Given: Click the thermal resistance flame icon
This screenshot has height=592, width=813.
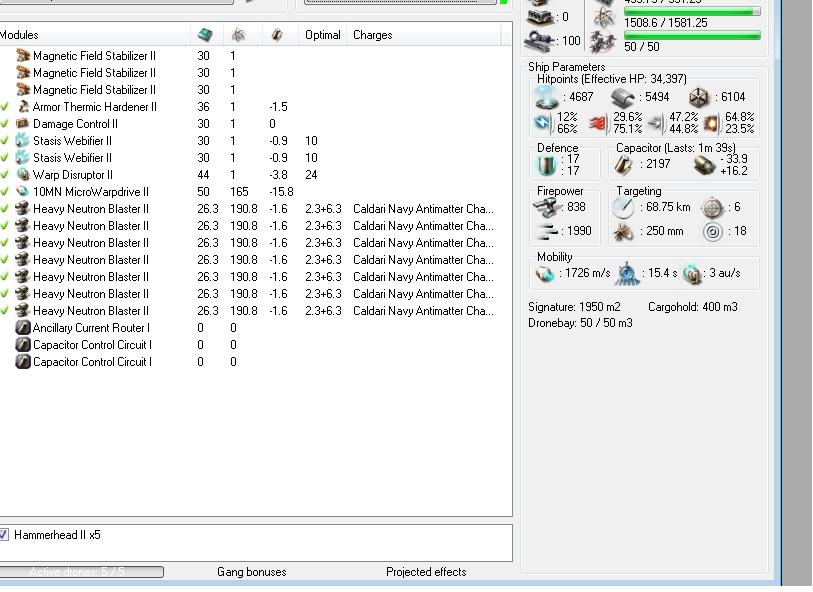Looking at the screenshot, I should [x=598, y=123].
